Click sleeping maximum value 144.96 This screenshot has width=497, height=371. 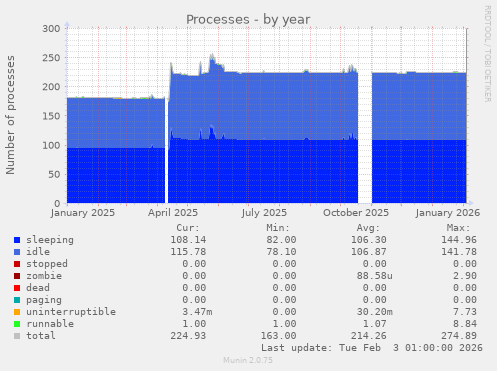[x=459, y=240]
